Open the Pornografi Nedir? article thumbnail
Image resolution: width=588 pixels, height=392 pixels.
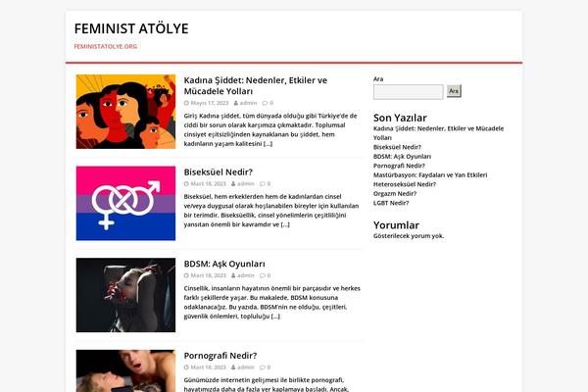[125, 371]
